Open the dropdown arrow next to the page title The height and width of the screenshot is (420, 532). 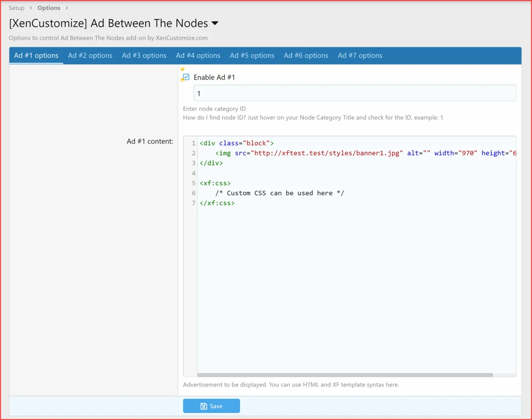click(214, 23)
